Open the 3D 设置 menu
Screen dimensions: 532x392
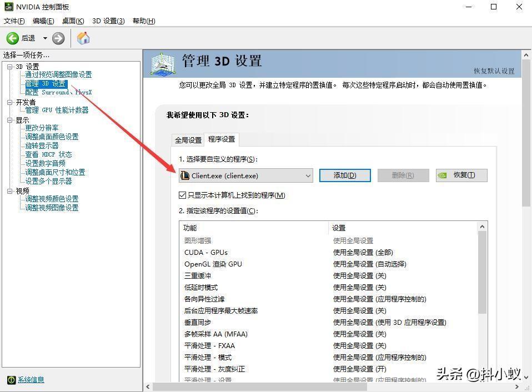[109, 21]
